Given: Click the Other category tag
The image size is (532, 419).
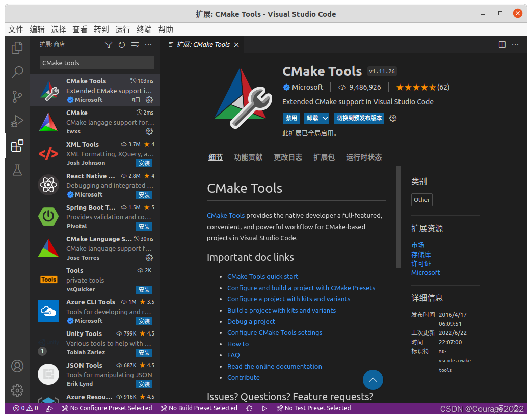Looking at the screenshot, I should click(x=422, y=200).
